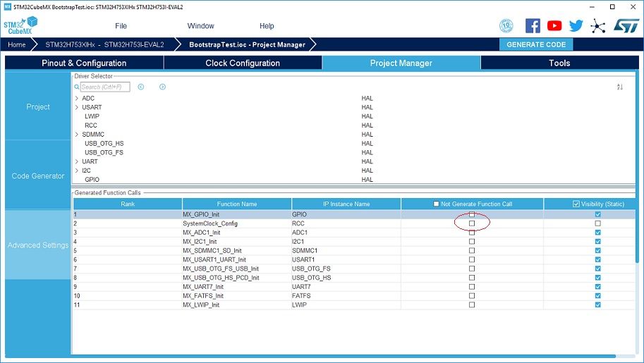Open the Project side section
The width and height of the screenshot is (644, 363).
point(38,106)
